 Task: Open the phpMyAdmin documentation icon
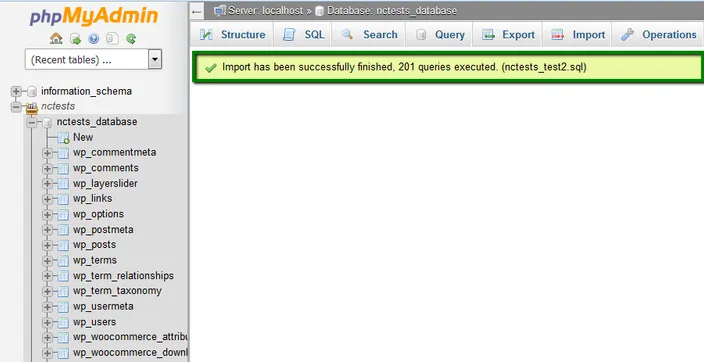[x=93, y=39]
